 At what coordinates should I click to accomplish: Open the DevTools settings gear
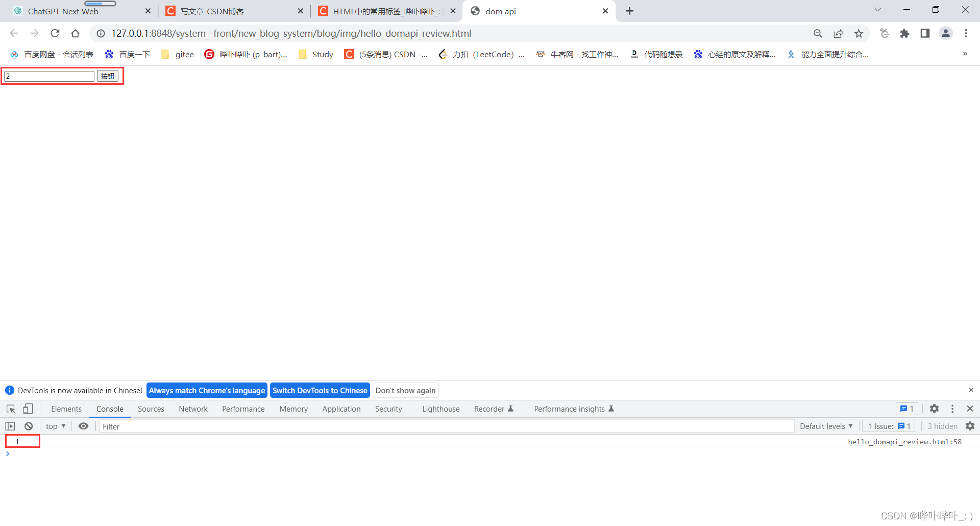[934, 409]
